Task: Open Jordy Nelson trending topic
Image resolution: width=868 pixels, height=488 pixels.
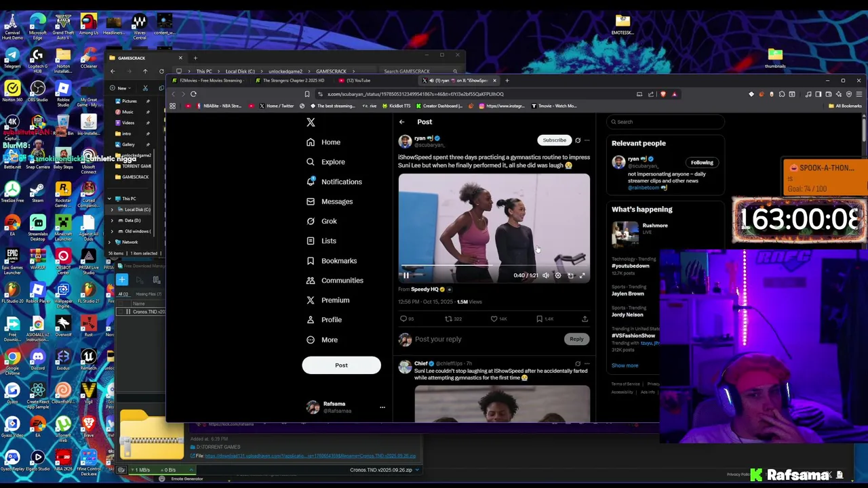Action: 627,314
